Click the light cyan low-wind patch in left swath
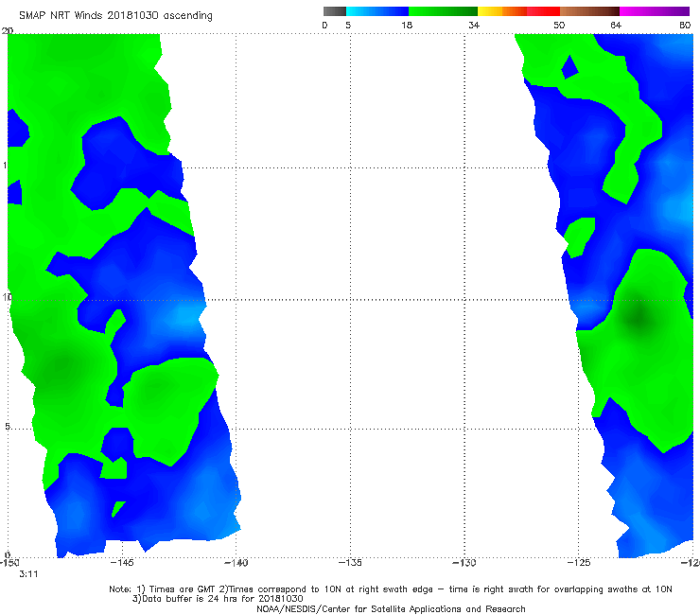The image size is (700, 615). [185, 316]
